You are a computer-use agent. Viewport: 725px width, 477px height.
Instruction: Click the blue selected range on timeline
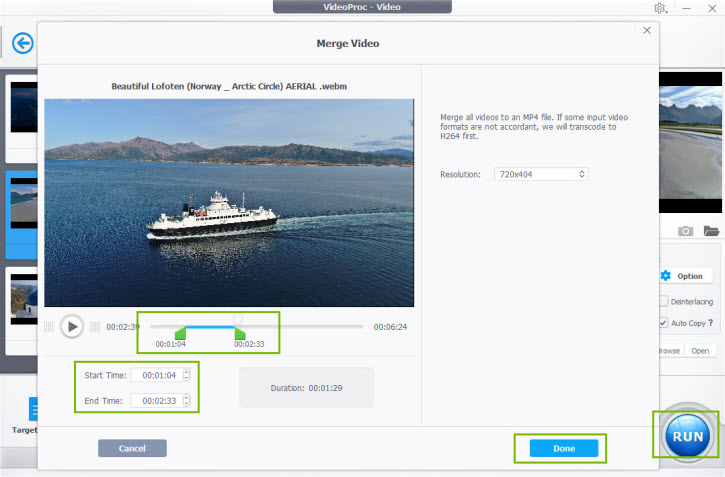[210, 327]
